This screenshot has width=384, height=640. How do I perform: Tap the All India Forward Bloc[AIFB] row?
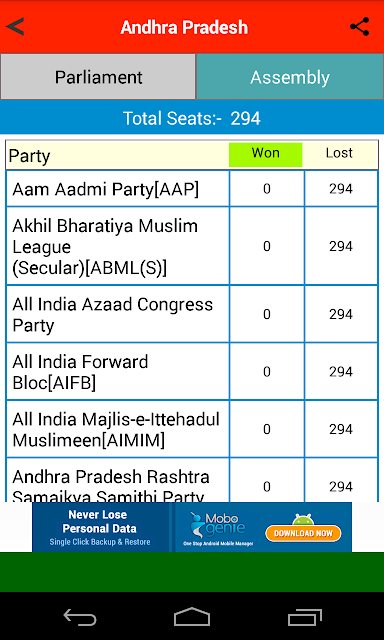click(x=192, y=372)
